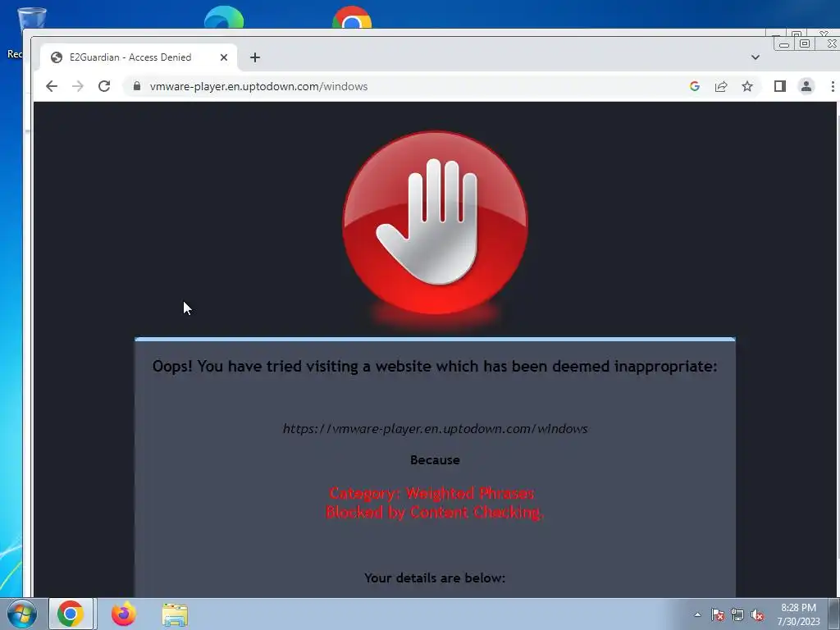Click the forward navigation arrow
The width and height of the screenshot is (840, 630).
[x=78, y=86]
